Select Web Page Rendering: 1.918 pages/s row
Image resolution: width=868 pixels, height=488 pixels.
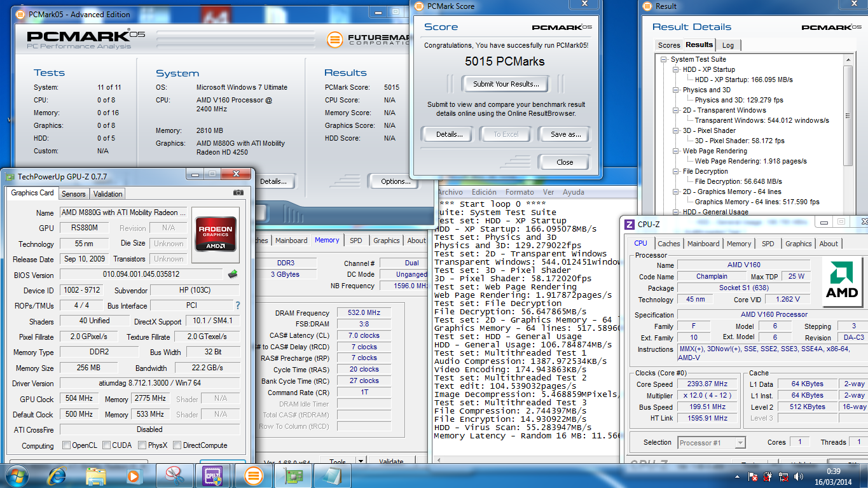[750, 161]
